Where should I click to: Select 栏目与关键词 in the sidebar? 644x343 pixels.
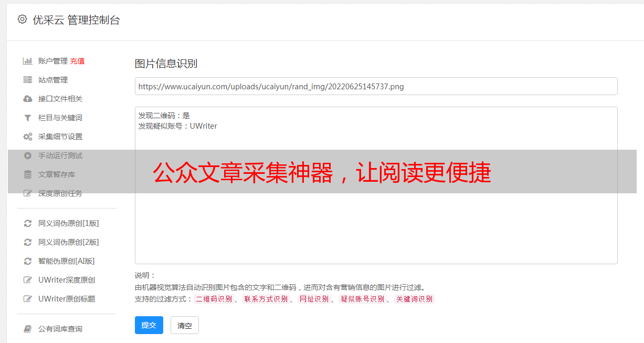click(60, 118)
